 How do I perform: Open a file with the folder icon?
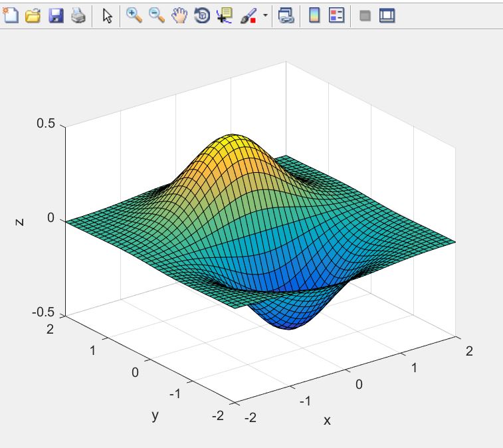click(x=33, y=15)
